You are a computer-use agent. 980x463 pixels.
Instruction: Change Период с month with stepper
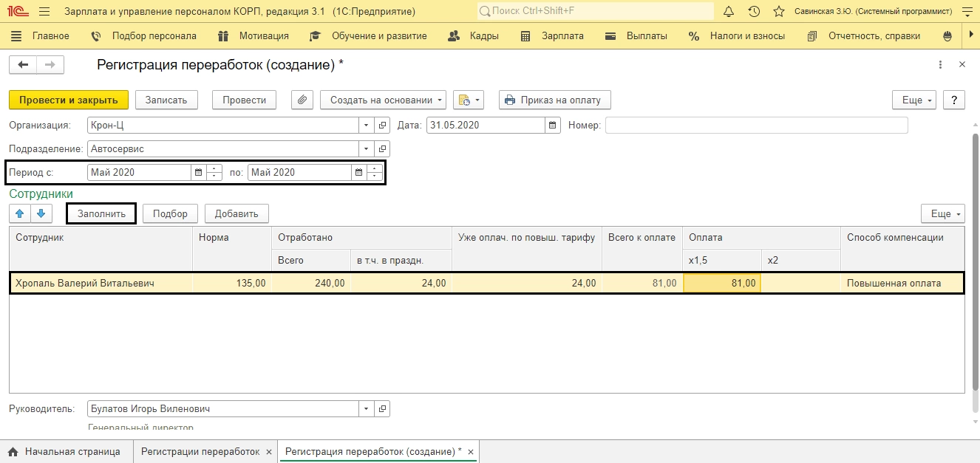tap(214, 173)
